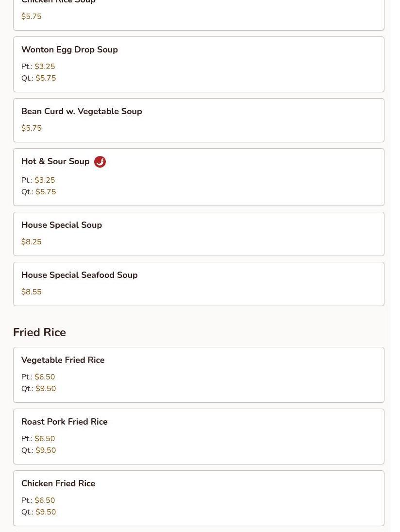This screenshot has width=400, height=532.
Task: Select Bean Curd w. Vegetable Soup
Action: (x=82, y=111)
